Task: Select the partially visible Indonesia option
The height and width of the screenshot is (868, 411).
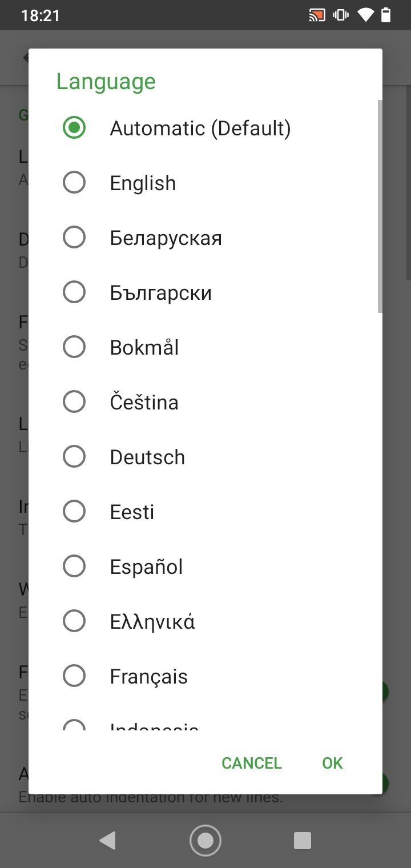Action: pos(205,718)
